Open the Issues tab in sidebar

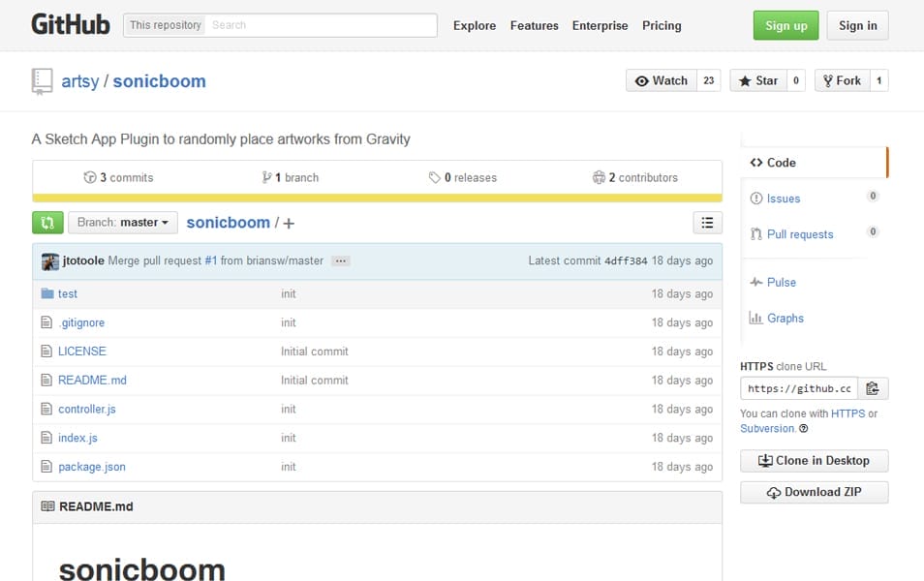(783, 199)
